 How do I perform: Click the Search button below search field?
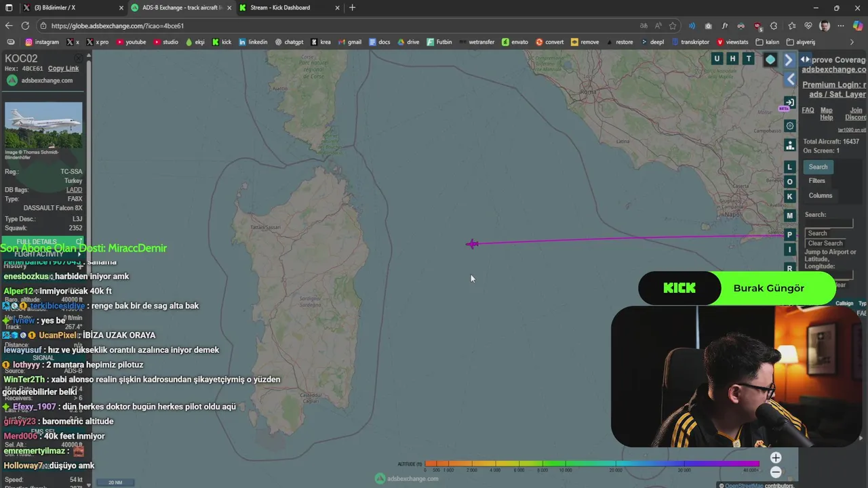pyautogui.click(x=817, y=233)
